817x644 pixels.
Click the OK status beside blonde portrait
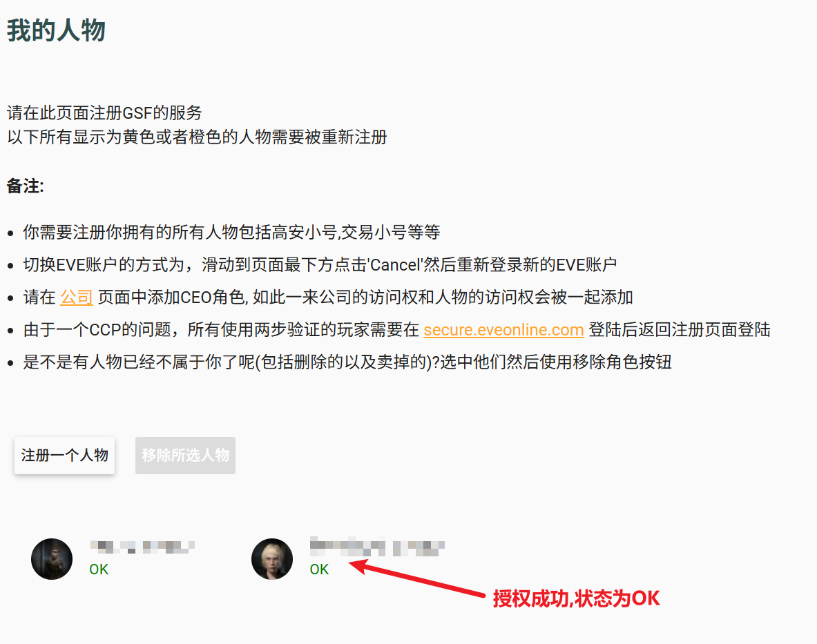(319, 569)
